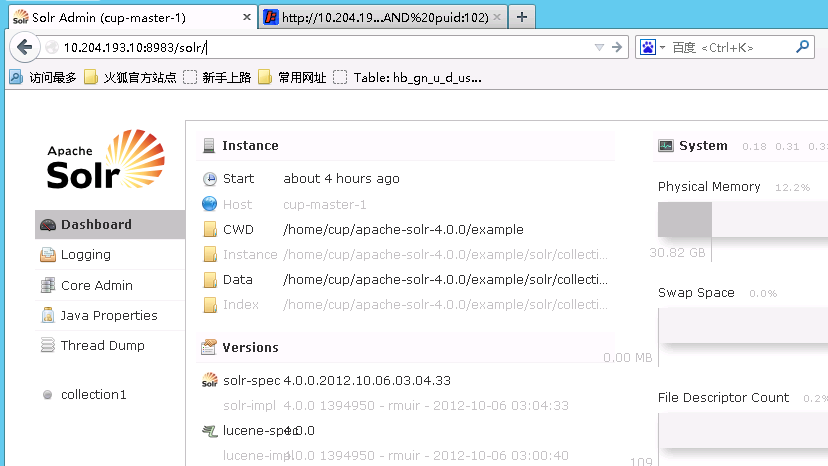The height and width of the screenshot is (466, 828).
Task: Click the search magnifier icon
Action: pos(802,47)
